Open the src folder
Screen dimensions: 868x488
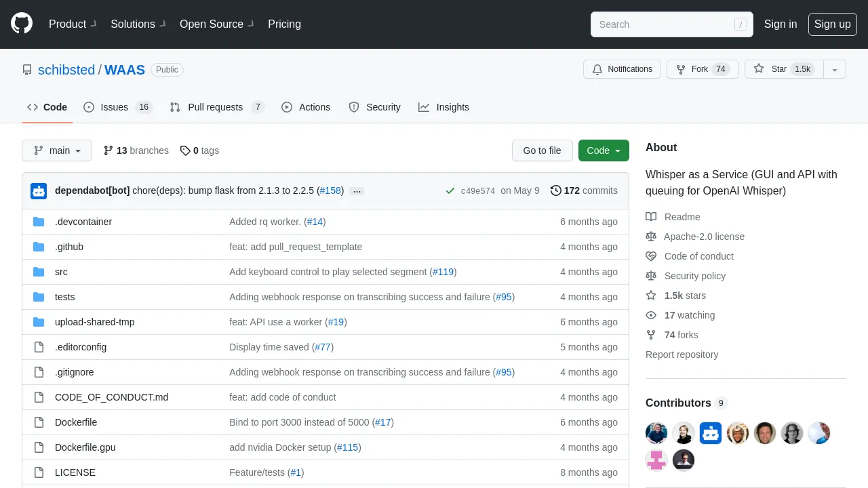tap(61, 272)
